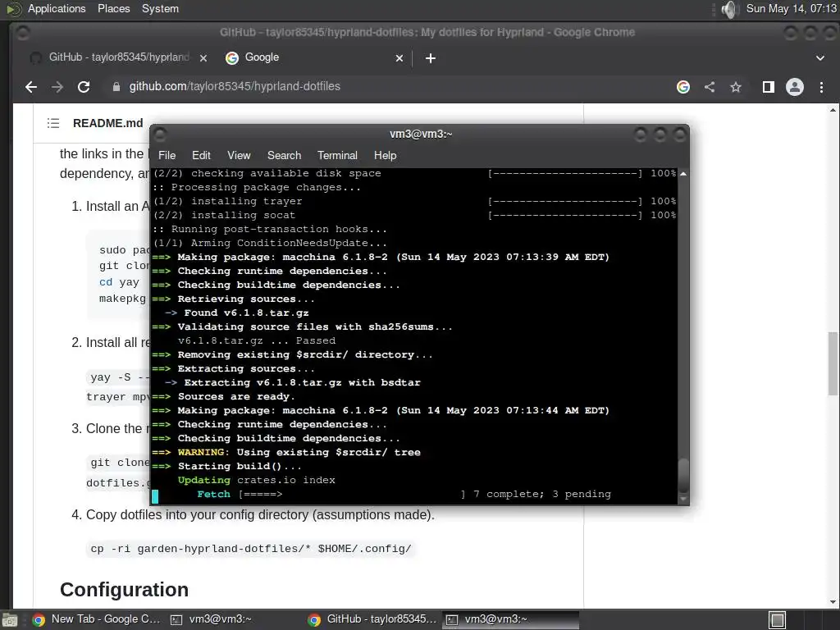840x630 pixels.
Task: Open the terminal window menu button
Action: pos(160,134)
